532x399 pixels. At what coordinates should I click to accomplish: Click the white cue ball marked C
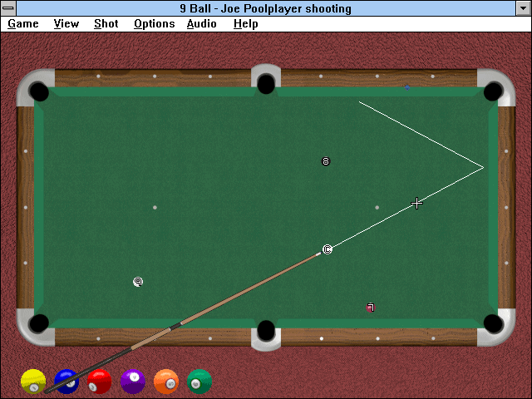click(x=327, y=249)
